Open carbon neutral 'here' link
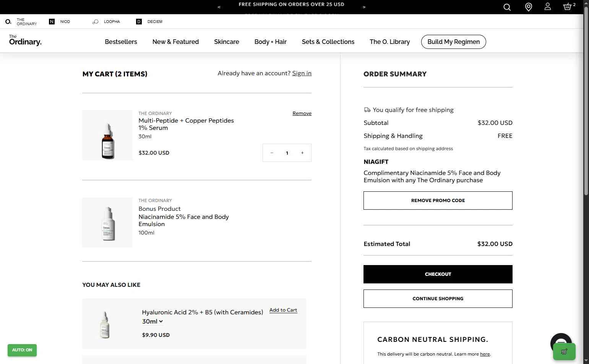 tap(485, 354)
